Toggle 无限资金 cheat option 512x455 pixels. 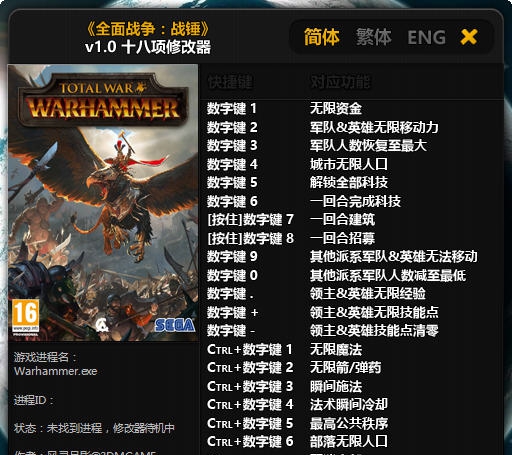click(x=336, y=108)
